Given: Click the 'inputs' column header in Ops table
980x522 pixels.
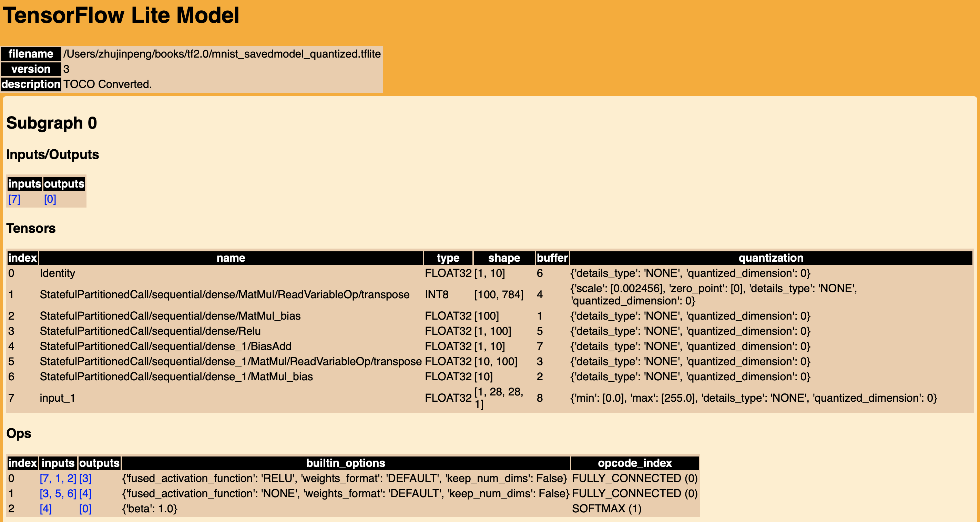Looking at the screenshot, I should 58,463.
